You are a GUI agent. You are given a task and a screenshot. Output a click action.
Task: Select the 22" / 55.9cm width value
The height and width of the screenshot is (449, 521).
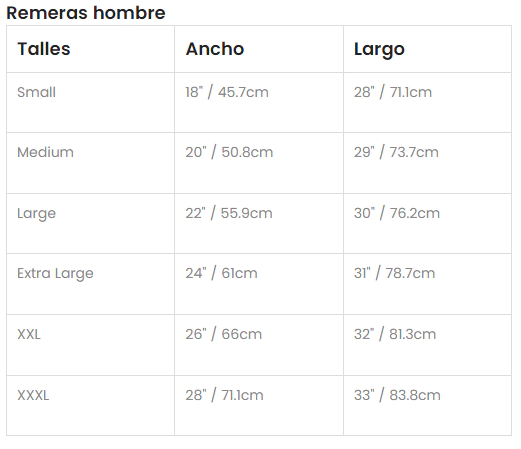(229, 213)
